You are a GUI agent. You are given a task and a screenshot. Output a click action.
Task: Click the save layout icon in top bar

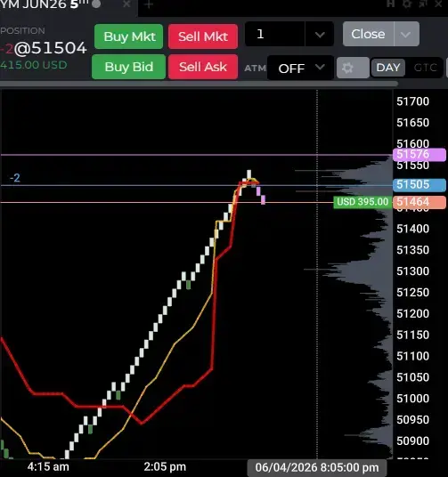pyautogui.click(x=391, y=4)
